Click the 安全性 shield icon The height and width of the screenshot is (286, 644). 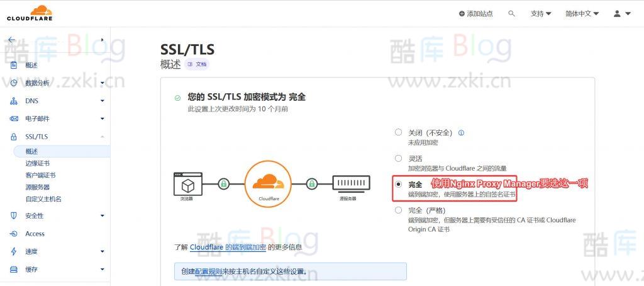tap(14, 215)
